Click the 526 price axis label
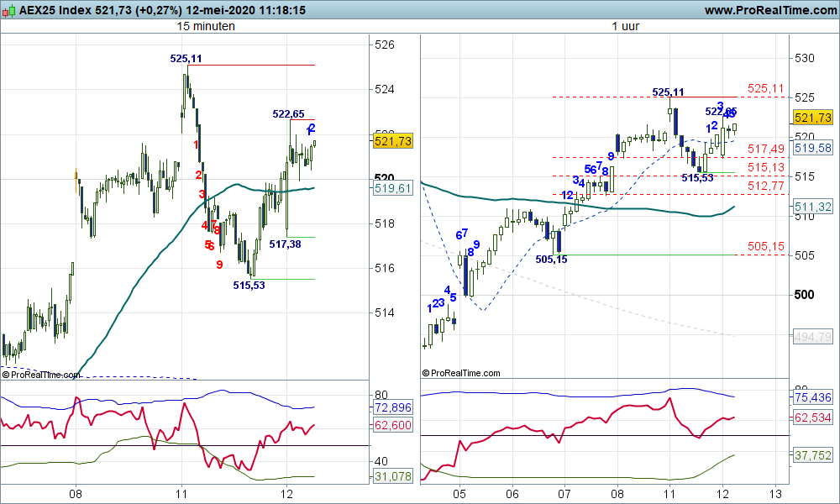840x504 pixels. 385,45
